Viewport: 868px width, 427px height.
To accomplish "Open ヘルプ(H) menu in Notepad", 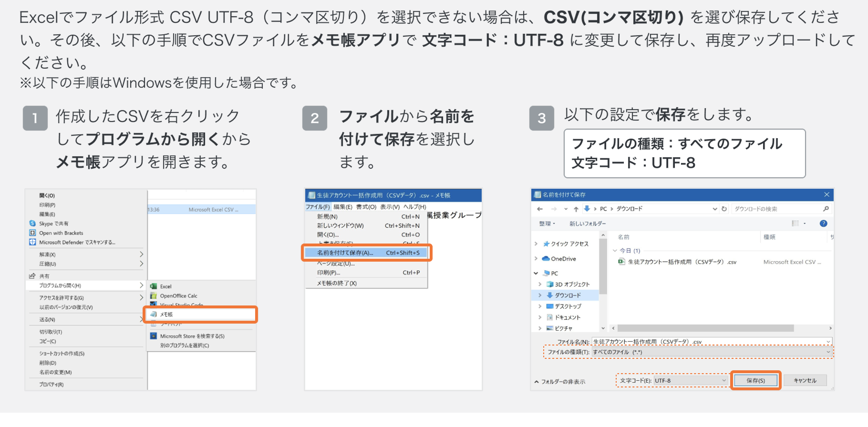I will [x=415, y=207].
